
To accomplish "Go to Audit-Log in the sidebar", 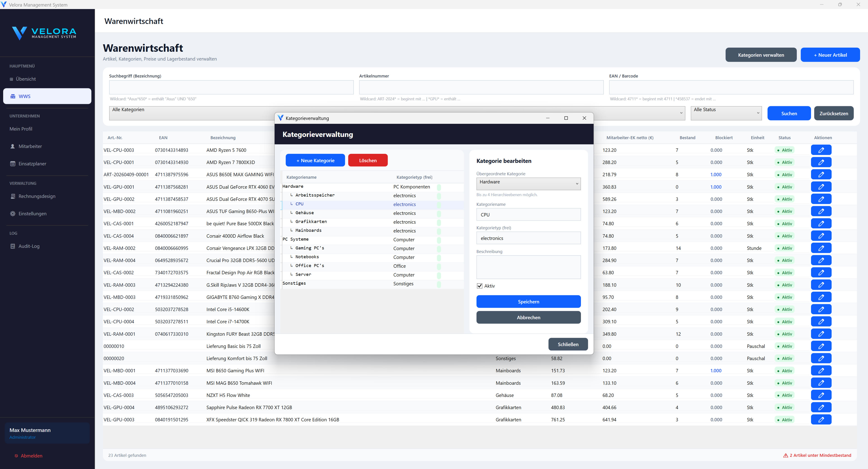I will tap(29, 246).
